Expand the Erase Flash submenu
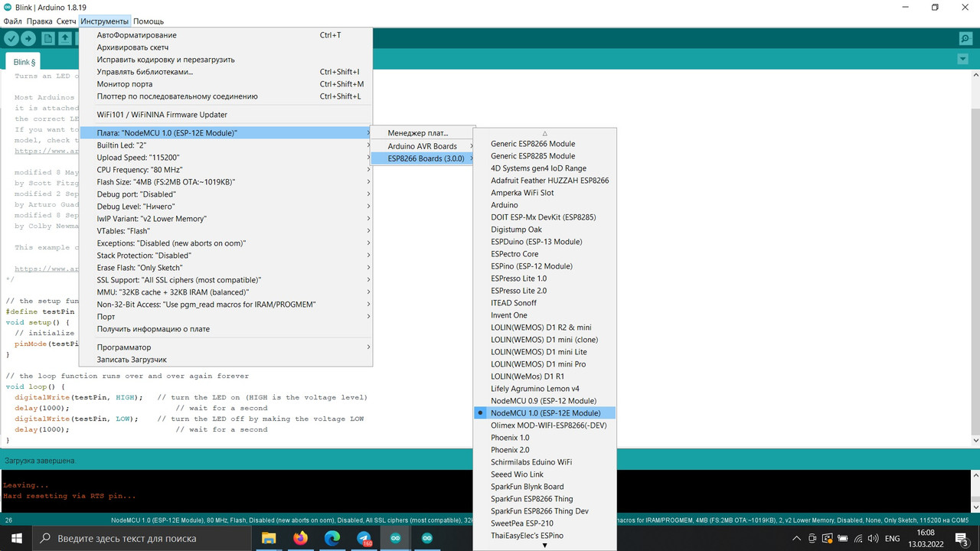The height and width of the screenshot is (551, 980). tap(226, 268)
